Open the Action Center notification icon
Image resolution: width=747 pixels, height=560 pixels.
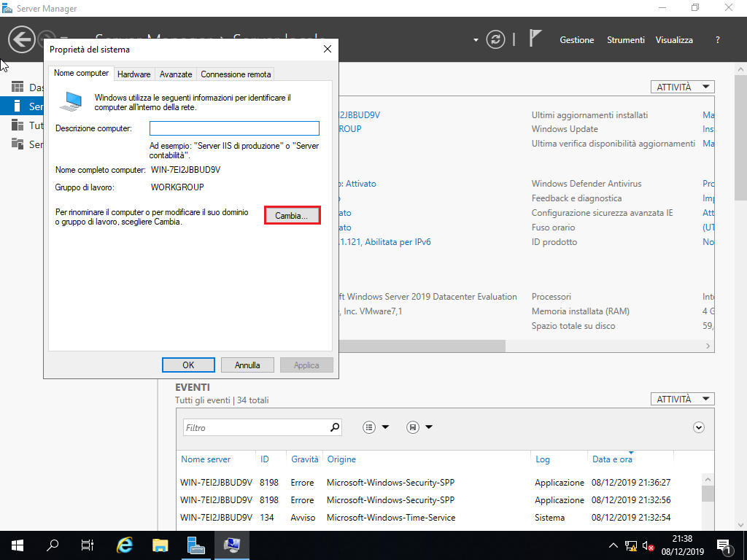pos(724,545)
